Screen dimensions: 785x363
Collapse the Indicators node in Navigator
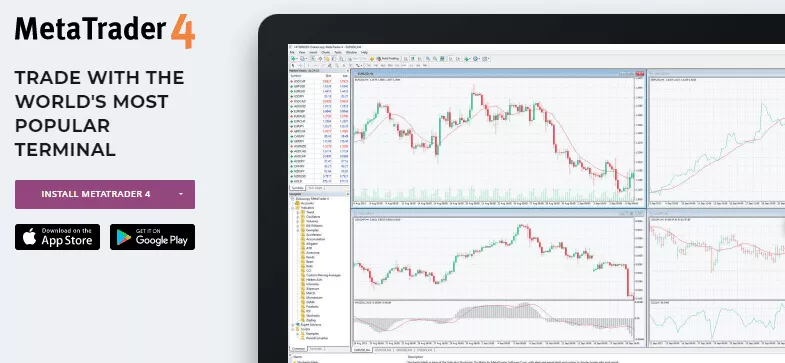point(292,208)
